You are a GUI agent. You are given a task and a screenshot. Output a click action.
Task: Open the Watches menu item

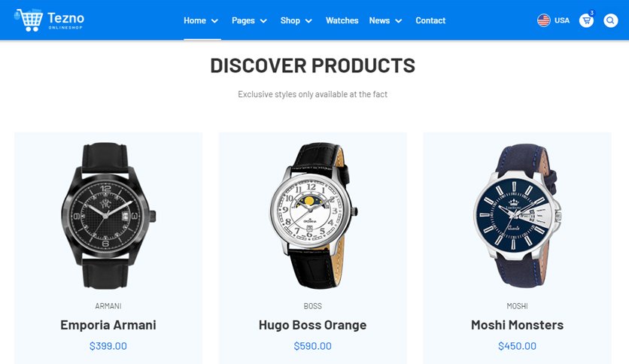342,20
